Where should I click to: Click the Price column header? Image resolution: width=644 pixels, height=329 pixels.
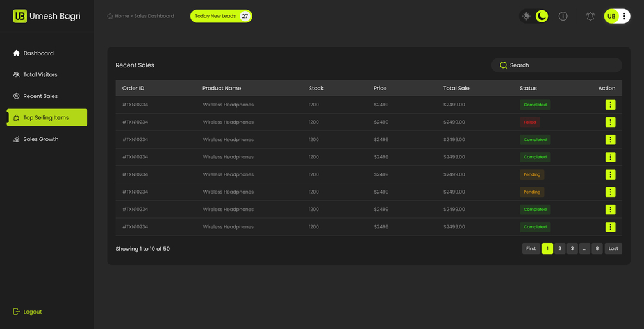pos(380,88)
